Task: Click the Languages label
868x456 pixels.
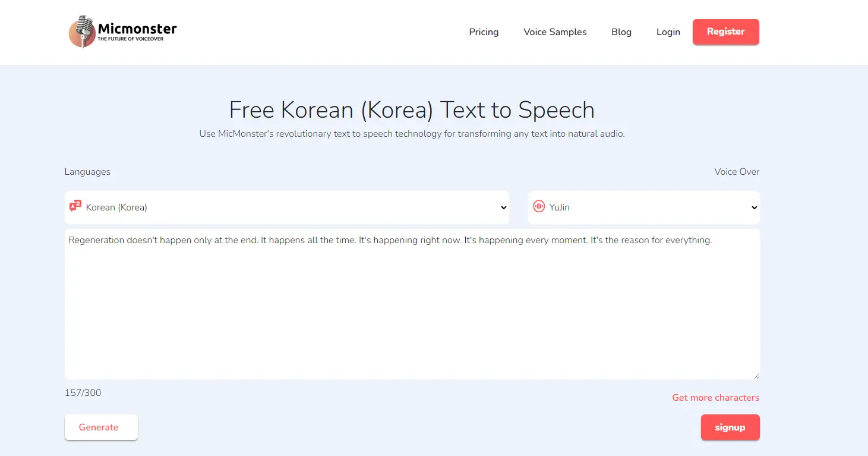Action: point(87,172)
